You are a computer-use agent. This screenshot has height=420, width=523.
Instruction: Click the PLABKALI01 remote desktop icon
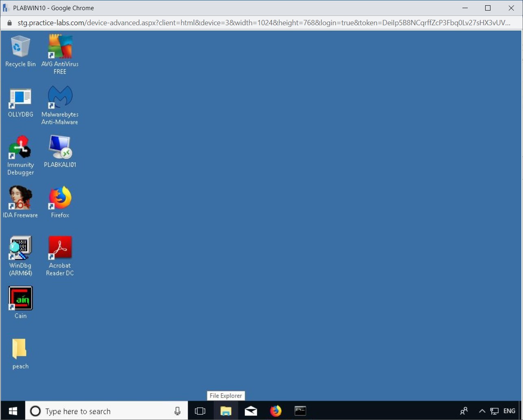coord(60,148)
